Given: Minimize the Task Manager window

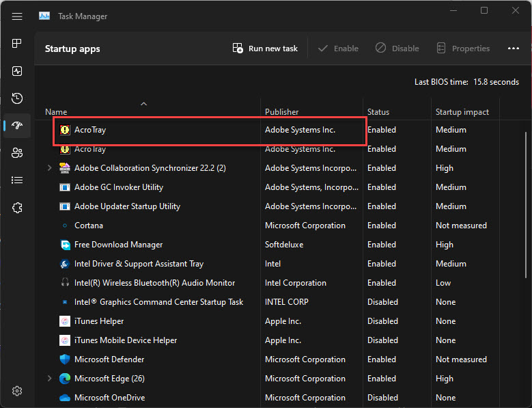Looking at the screenshot, I should coord(453,10).
